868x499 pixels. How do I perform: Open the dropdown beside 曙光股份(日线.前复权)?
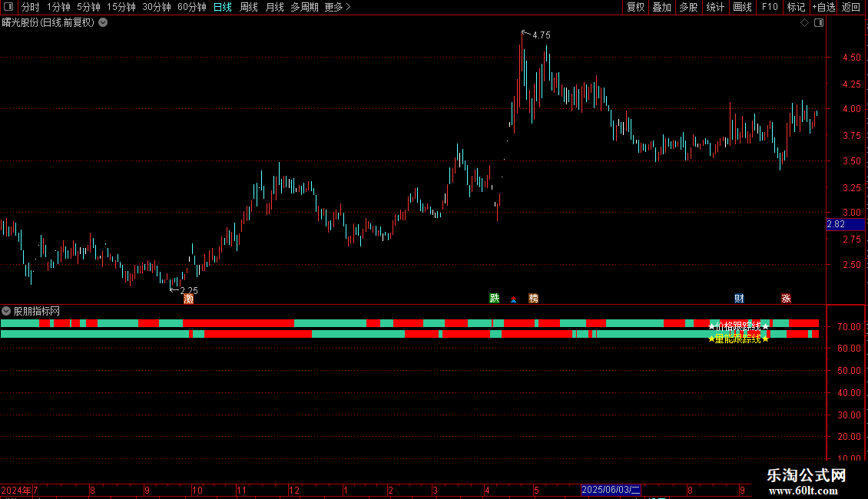(103, 23)
